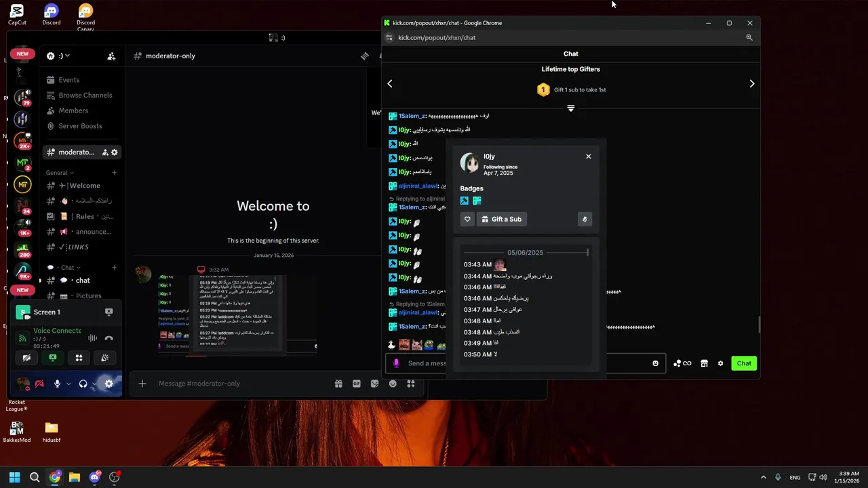Open the Kick chat emote picker smiley

click(655, 363)
